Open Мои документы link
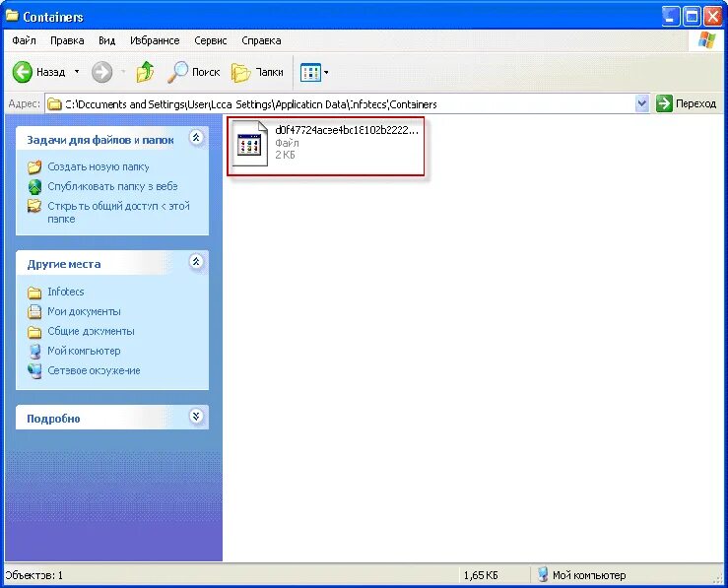This screenshot has height=588, width=728. point(84,311)
